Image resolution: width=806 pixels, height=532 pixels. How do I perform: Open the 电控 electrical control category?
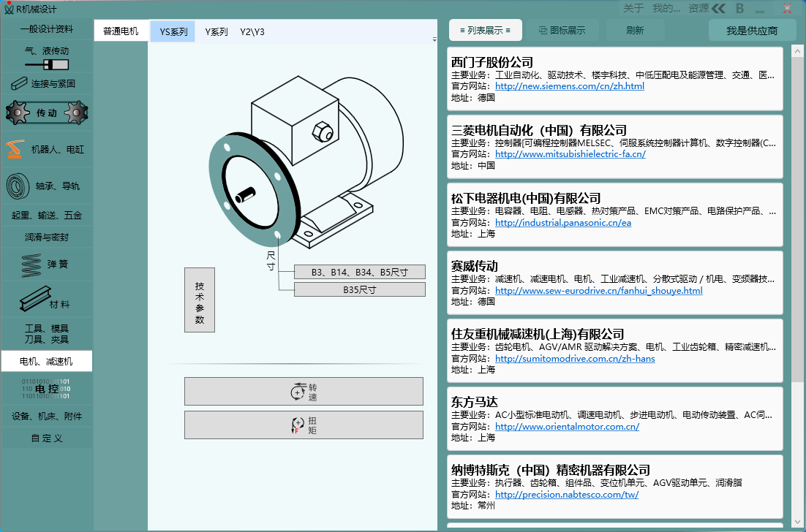click(47, 389)
